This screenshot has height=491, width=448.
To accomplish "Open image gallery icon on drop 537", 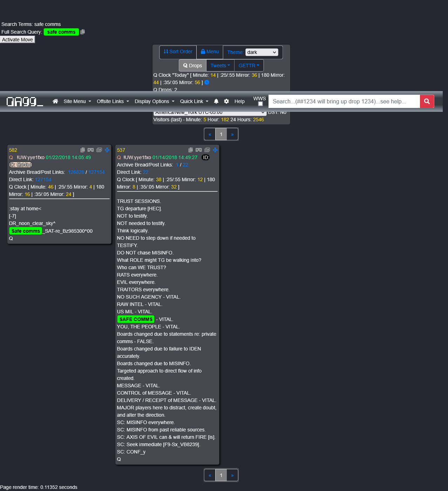I will 207,150.
